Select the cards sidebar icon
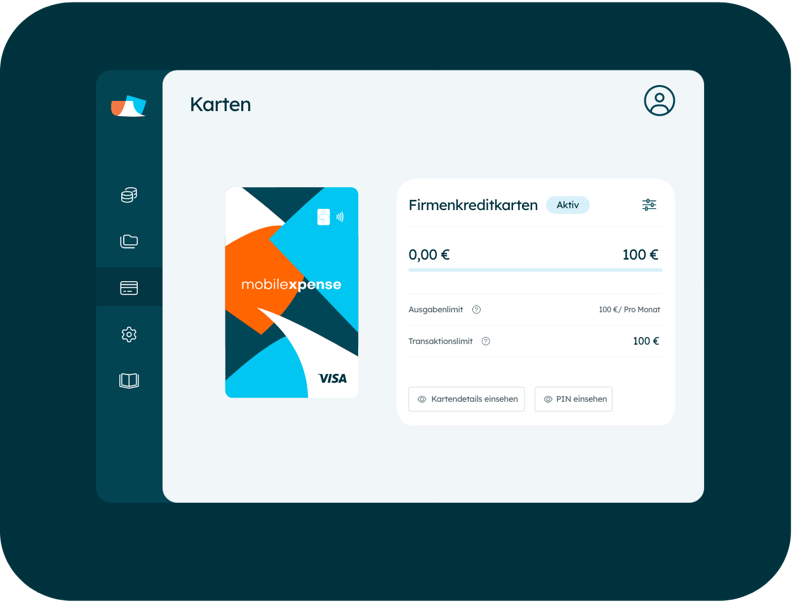 coord(129,288)
